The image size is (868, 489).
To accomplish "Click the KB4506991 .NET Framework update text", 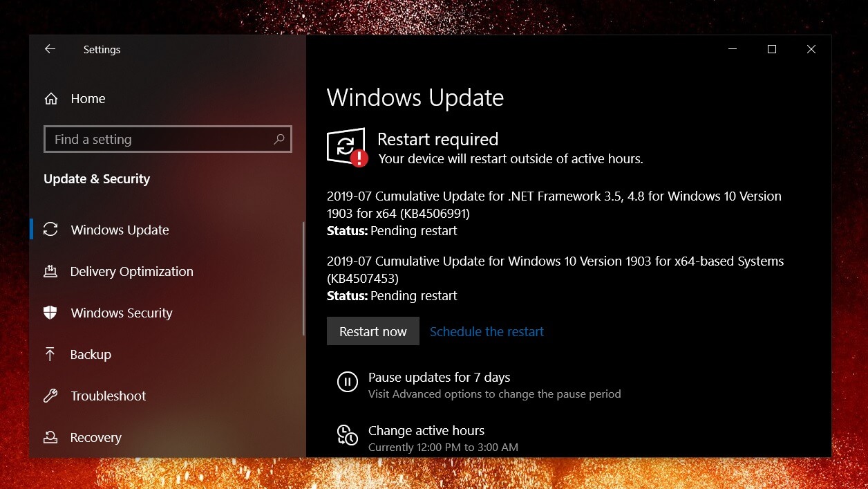I will pyautogui.click(x=554, y=205).
